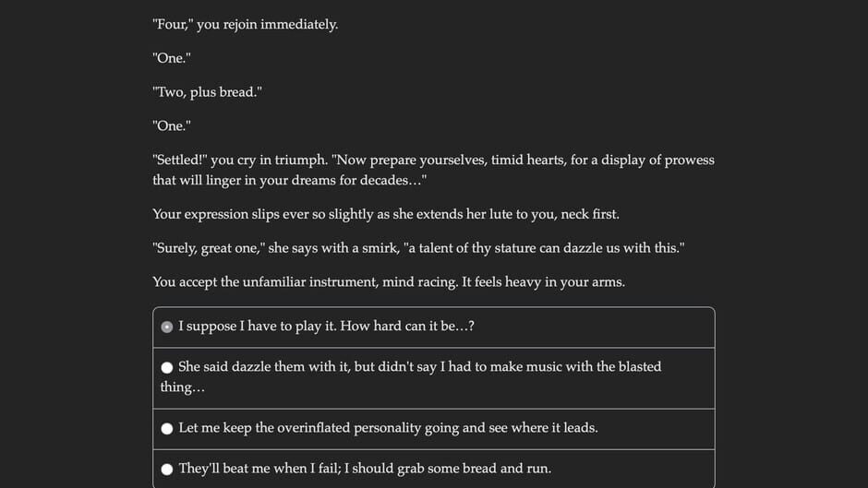Image resolution: width=868 pixels, height=488 pixels.
Task: Click the first '"One."' dialogue line
Action: (x=171, y=58)
